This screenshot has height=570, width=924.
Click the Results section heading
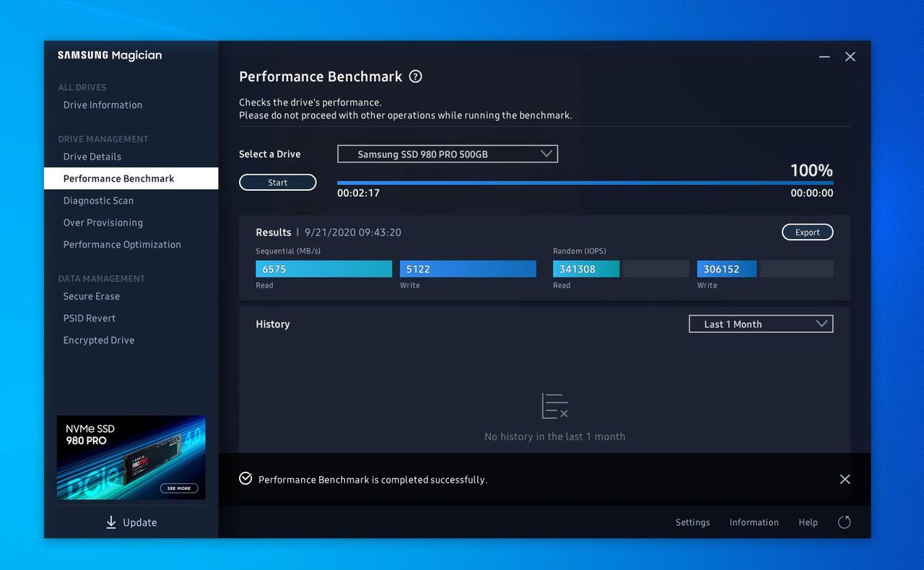pos(274,233)
